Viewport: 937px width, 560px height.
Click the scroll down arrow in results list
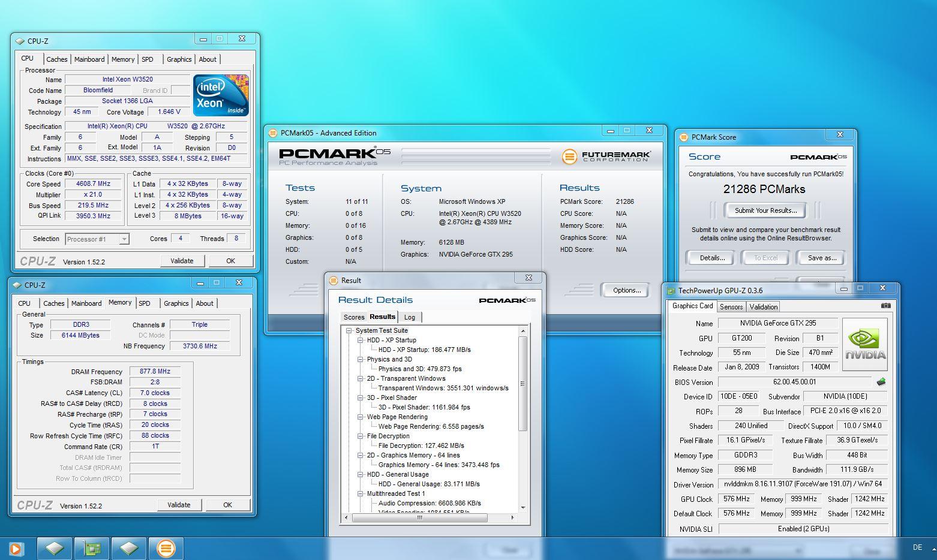point(523,507)
